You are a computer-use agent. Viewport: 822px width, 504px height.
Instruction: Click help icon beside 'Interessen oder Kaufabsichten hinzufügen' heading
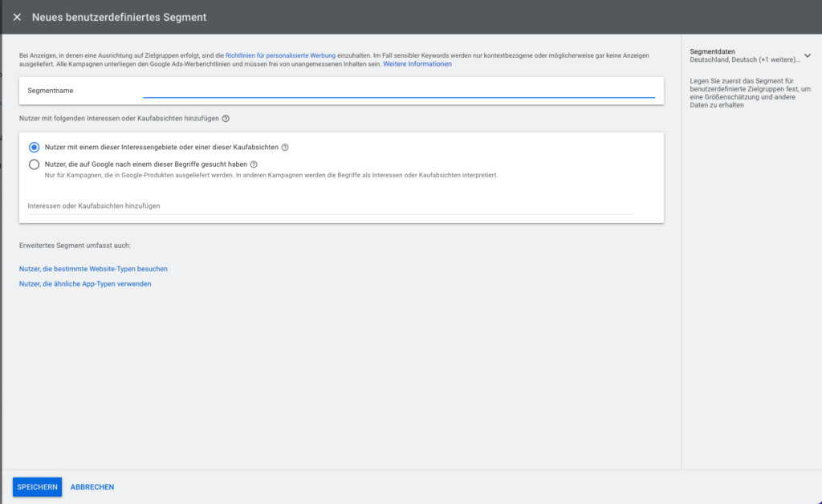pyautogui.click(x=226, y=119)
